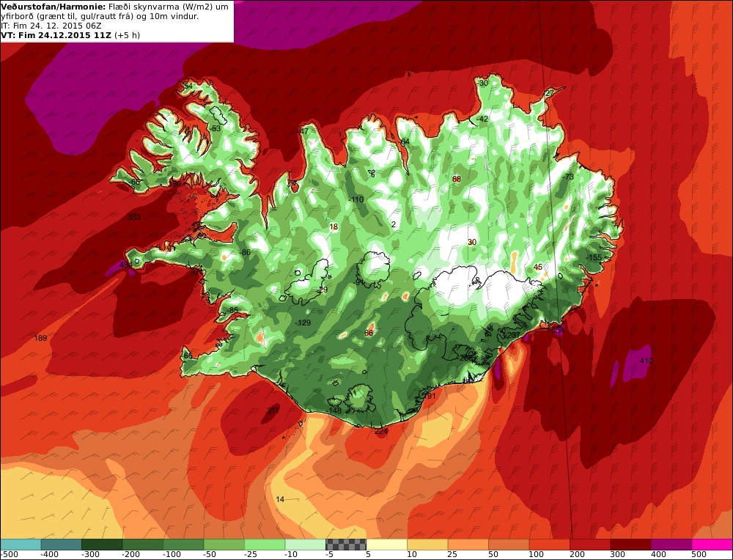
Task: Click the 311 flux value on the map
Action: tap(273, 410)
